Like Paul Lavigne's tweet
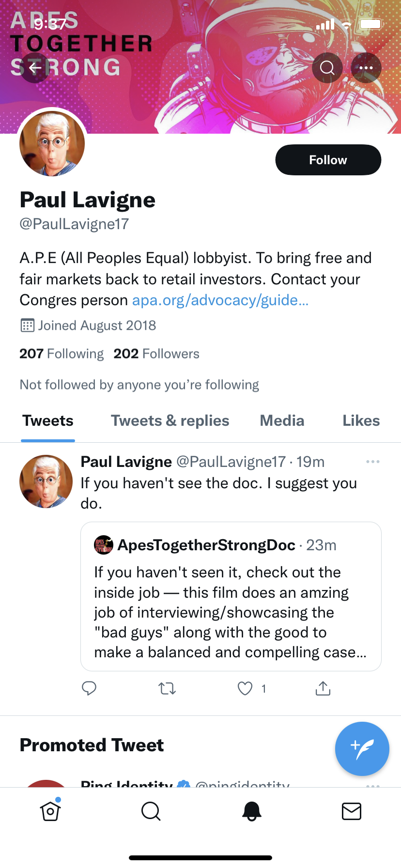 pos(246,688)
